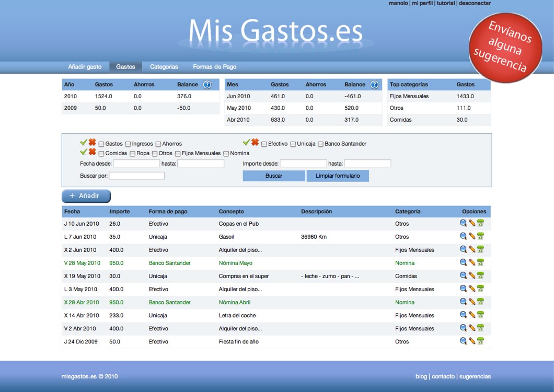Click the Fecha desde input field
The width and height of the screenshot is (554, 392).
pos(137,163)
